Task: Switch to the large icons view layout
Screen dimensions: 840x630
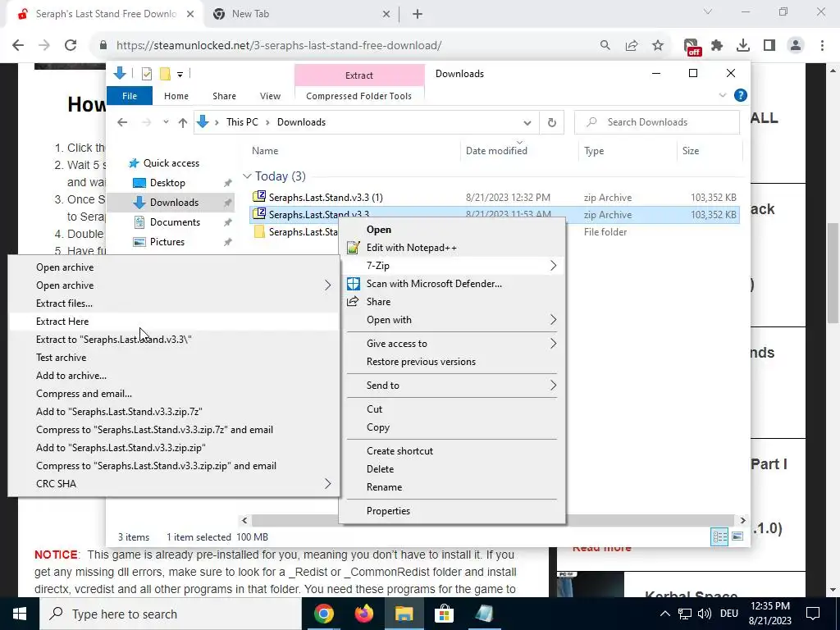Action: (x=737, y=536)
